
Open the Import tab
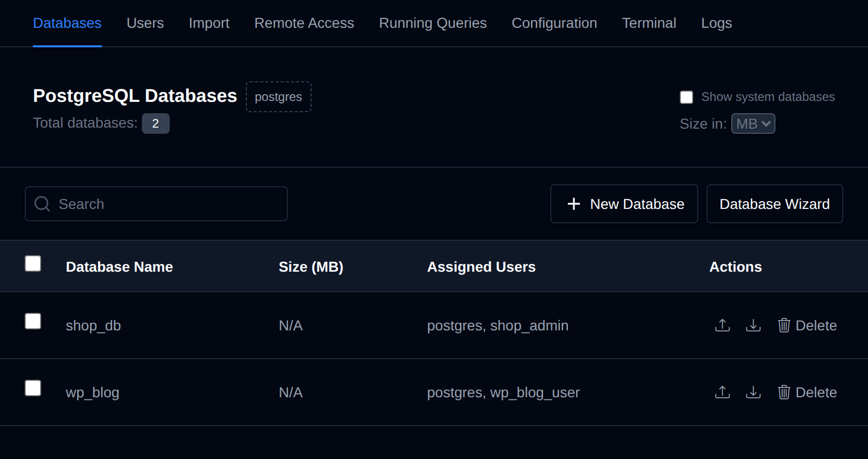click(209, 23)
